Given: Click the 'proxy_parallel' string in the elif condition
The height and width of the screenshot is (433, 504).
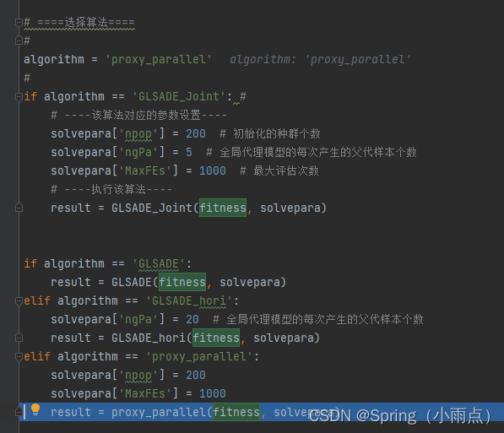Looking at the screenshot, I should click(198, 356).
